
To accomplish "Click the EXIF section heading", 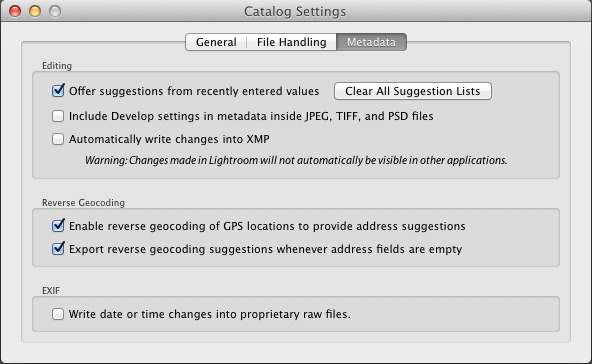I will [x=51, y=290].
